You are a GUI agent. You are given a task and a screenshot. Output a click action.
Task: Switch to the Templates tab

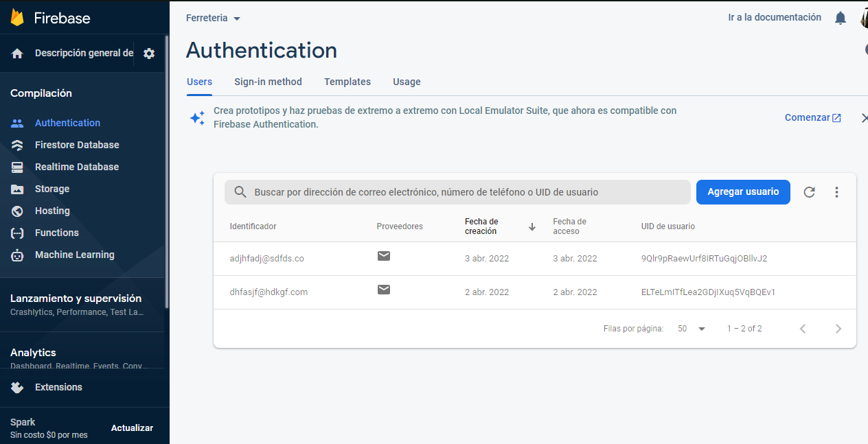tap(347, 82)
